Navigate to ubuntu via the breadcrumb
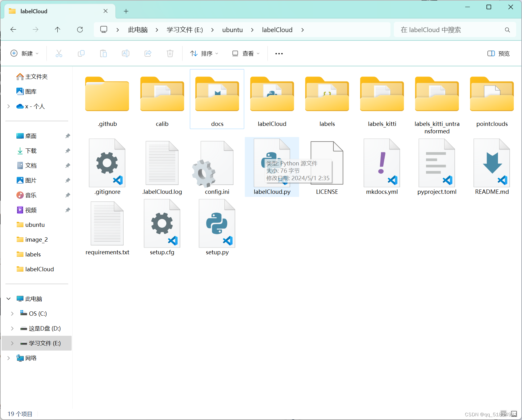 pos(232,30)
